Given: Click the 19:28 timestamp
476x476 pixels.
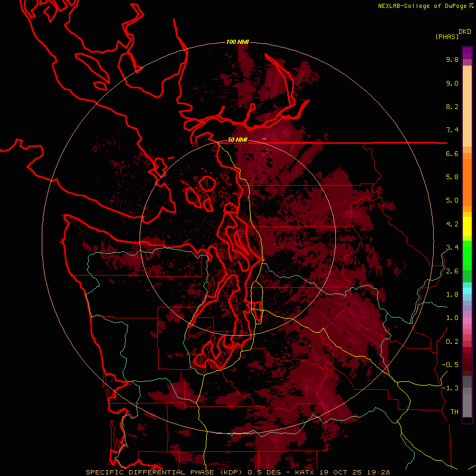Looking at the screenshot, I should coord(378,472).
